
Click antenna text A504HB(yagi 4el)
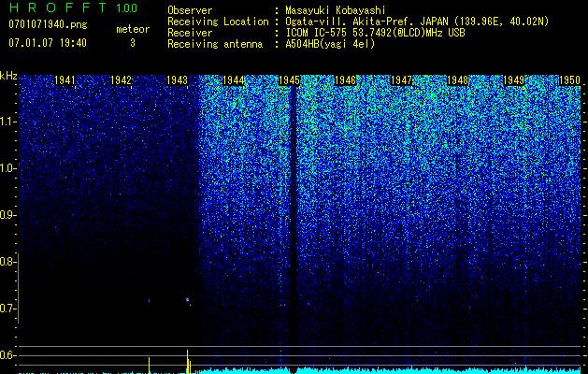click(x=330, y=44)
